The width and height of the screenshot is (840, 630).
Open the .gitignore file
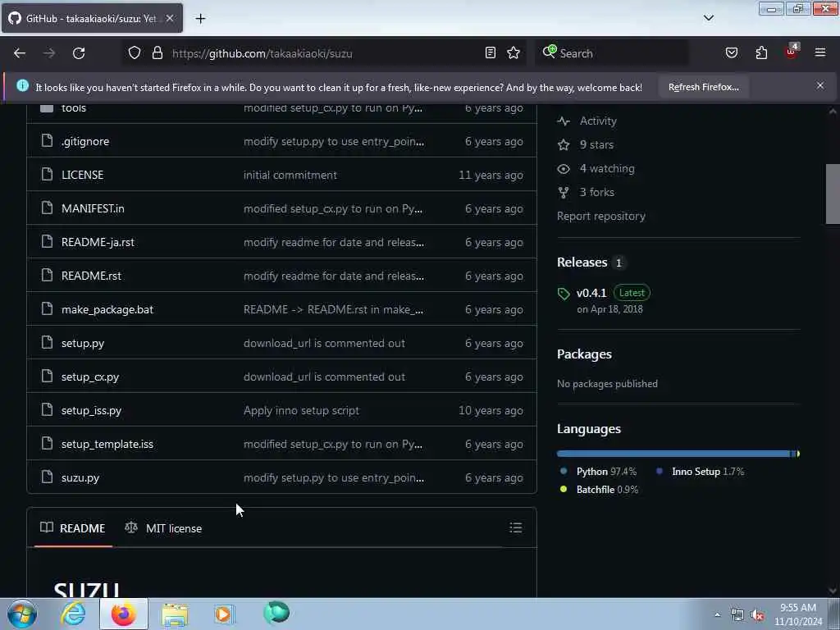(x=85, y=141)
